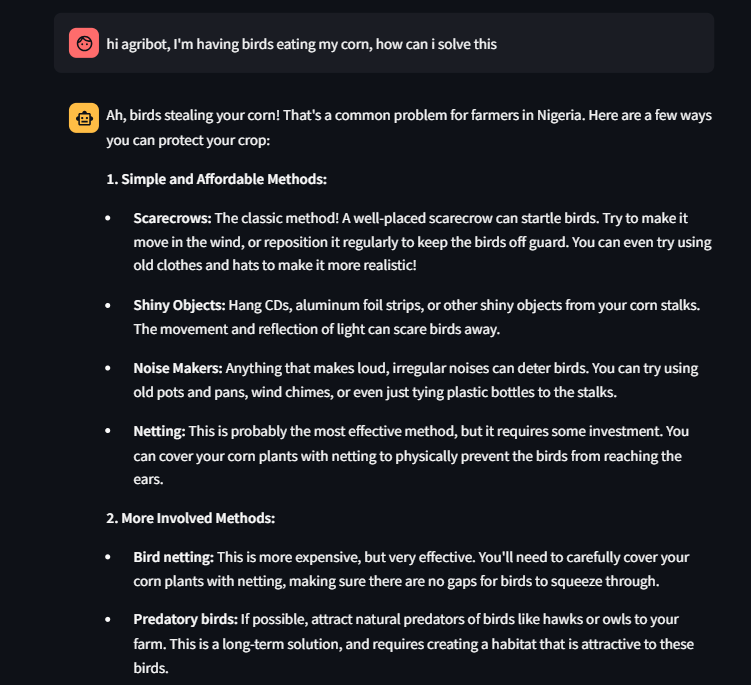Click the bold "Noise Makers:" label

[x=178, y=368]
